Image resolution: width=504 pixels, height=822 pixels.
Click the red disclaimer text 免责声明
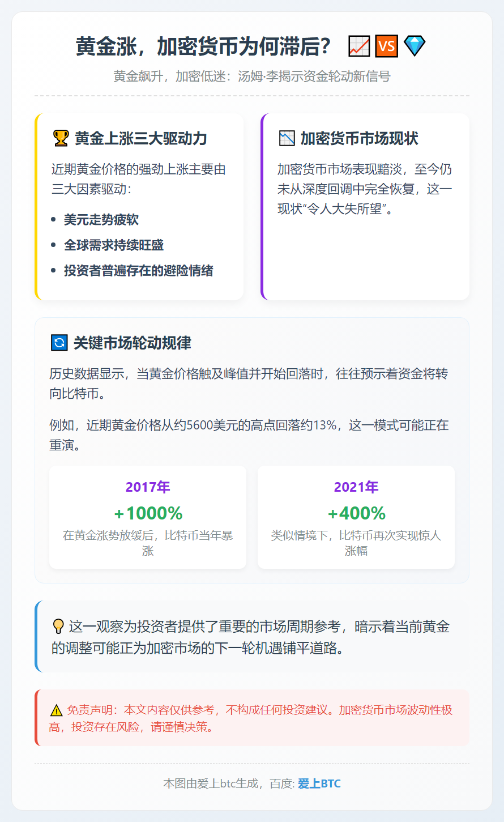tap(251, 718)
